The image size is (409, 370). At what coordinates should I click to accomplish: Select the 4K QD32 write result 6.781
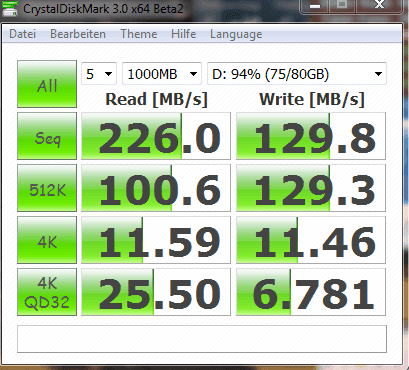[x=311, y=292]
